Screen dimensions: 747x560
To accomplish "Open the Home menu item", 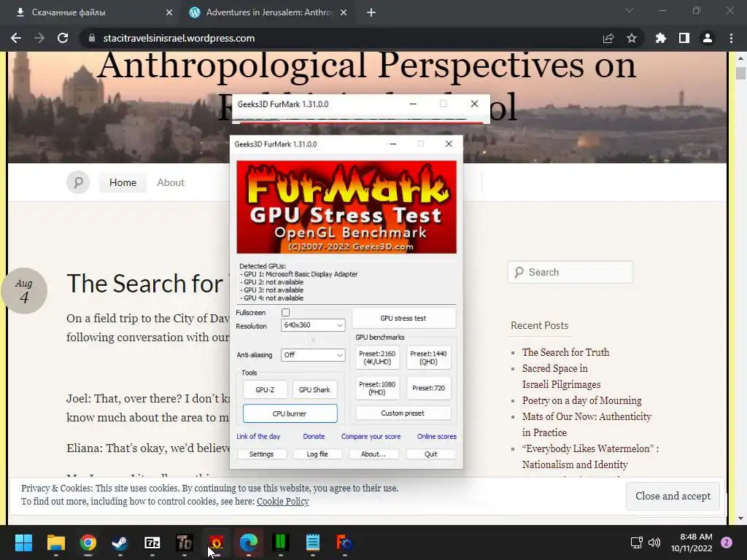I will pyautogui.click(x=123, y=182).
